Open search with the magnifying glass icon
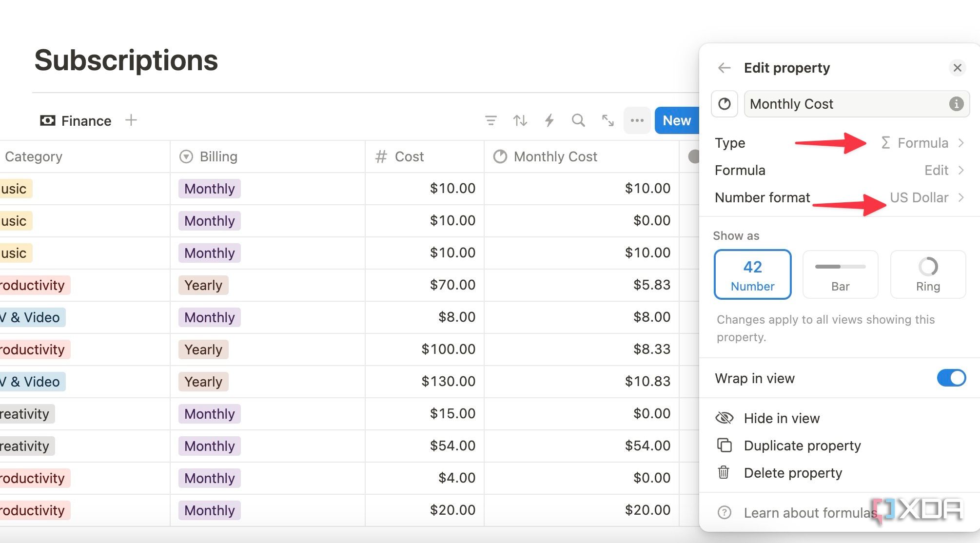The width and height of the screenshot is (980, 543). [578, 120]
